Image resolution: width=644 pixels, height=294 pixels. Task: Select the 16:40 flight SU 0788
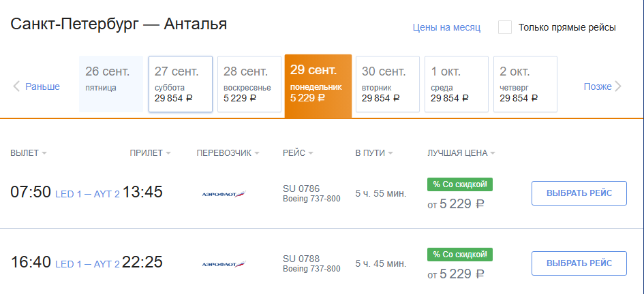(x=579, y=263)
